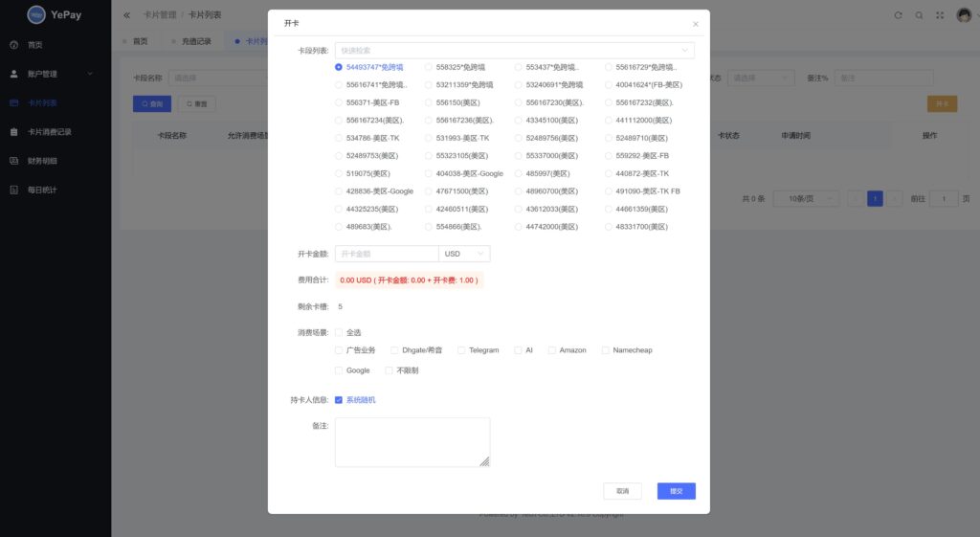Click the blue 提交 submit button
The height and width of the screenshot is (537, 980).
pos(676,491)
